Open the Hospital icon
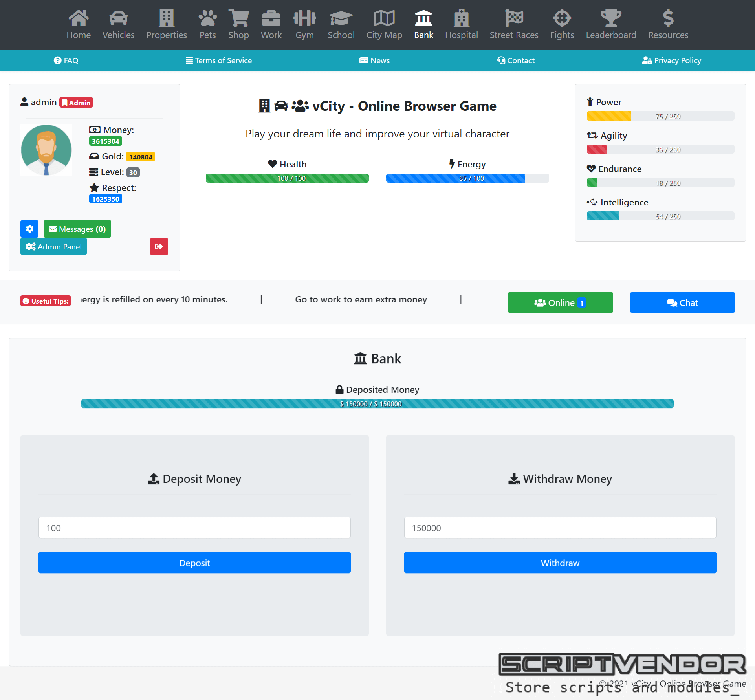Viewport: 755px width, 700px height. (461, 18)
